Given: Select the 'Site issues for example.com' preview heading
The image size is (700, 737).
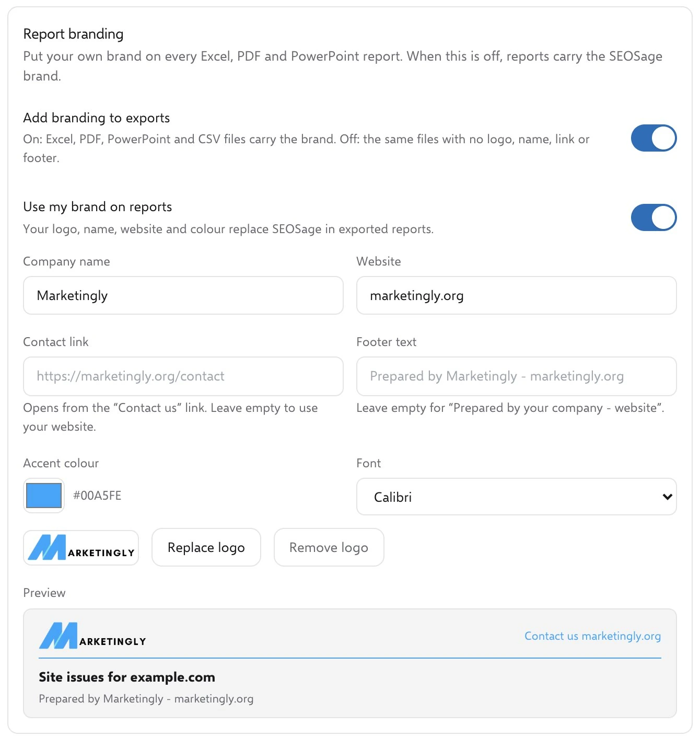Looking at the screenshot, I should click(x=127, y=677).
